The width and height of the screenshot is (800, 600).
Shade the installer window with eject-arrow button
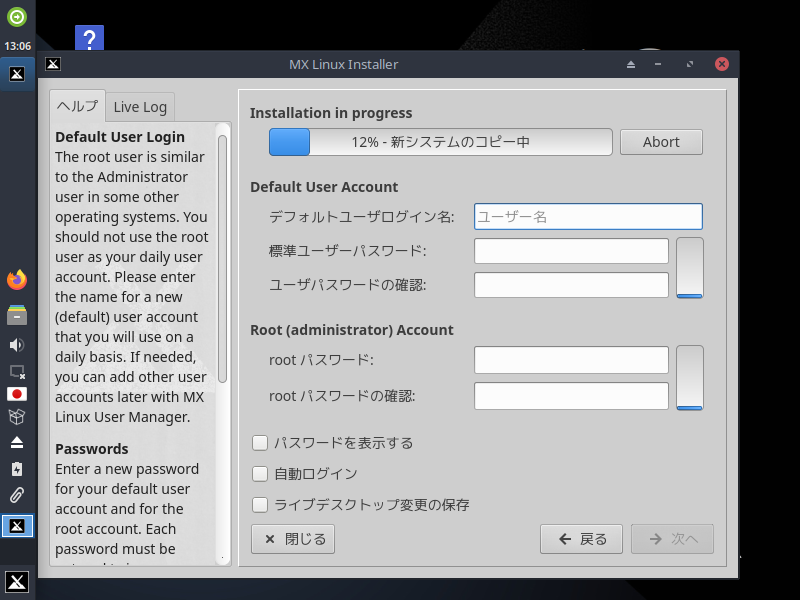click(631, 64)
